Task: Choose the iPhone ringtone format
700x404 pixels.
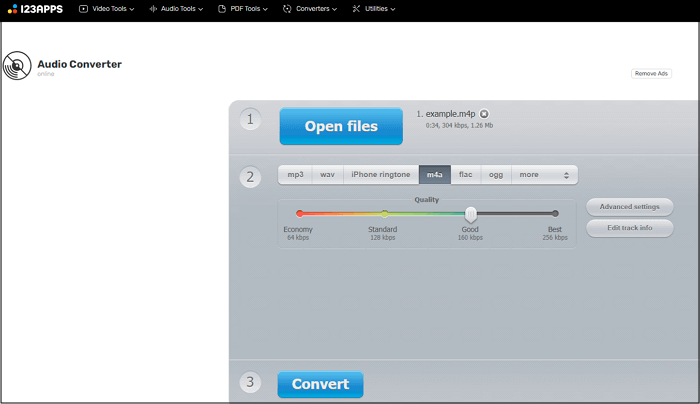Action: click(x=380, y=174)
